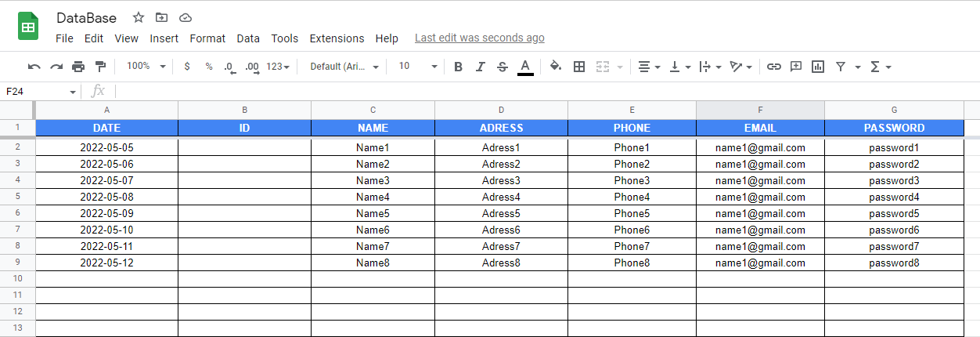Click the Format as currency button
The width and height of the screenshot is (980, 337).
(186, 67)
